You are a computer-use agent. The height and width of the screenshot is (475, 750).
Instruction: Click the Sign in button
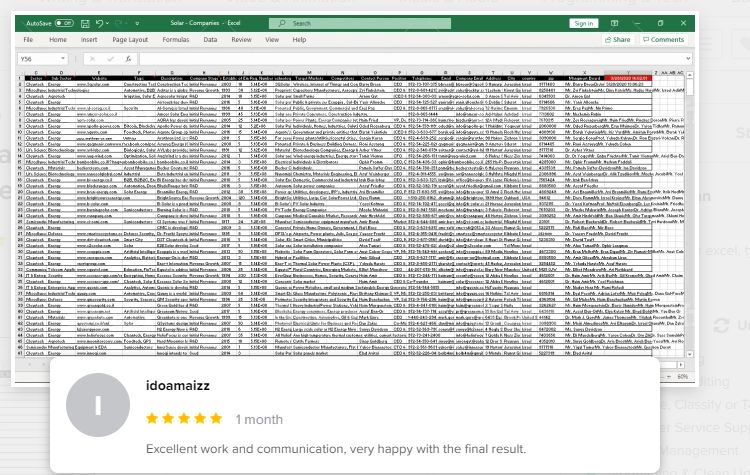pos(584,23)
